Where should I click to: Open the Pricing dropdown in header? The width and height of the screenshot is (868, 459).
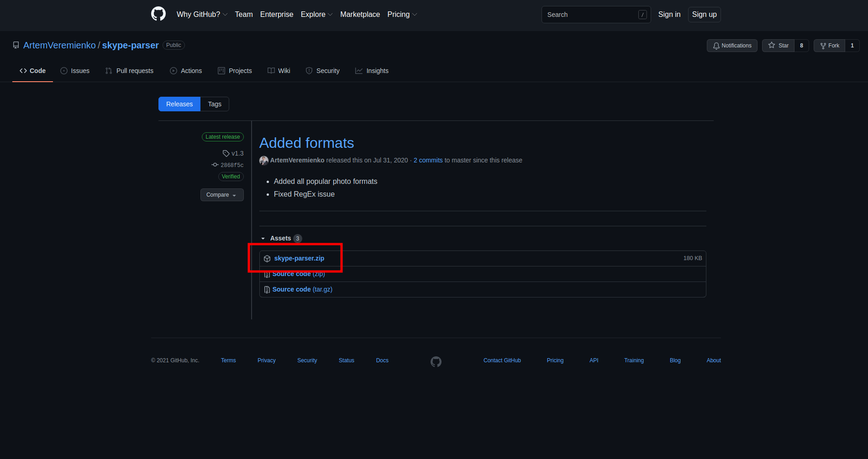click(x=402, y=14)
